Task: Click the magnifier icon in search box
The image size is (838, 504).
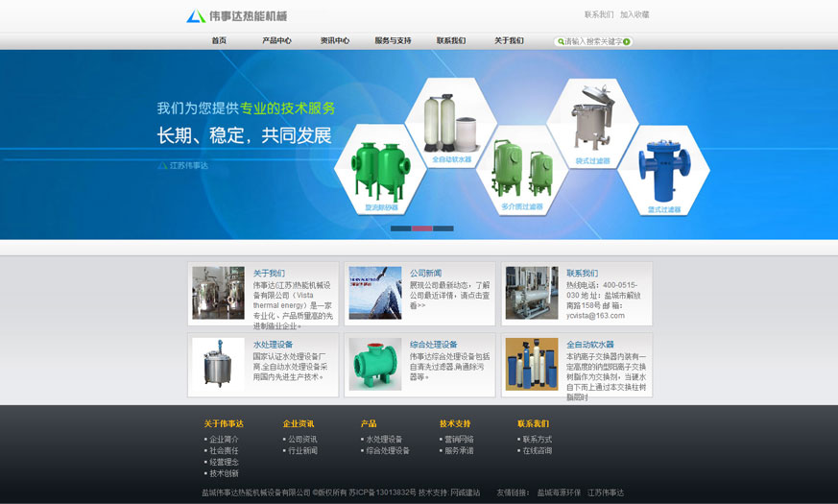Action: [x=561, y=41]
